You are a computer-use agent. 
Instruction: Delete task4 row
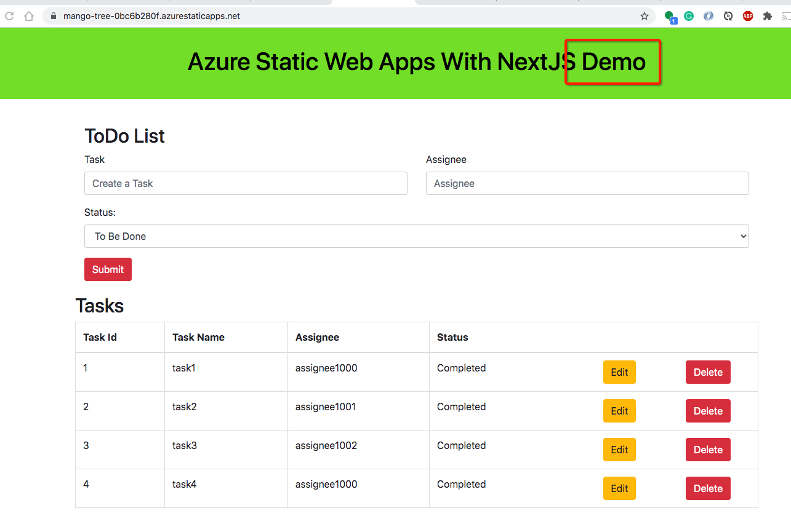pos(708,488)
